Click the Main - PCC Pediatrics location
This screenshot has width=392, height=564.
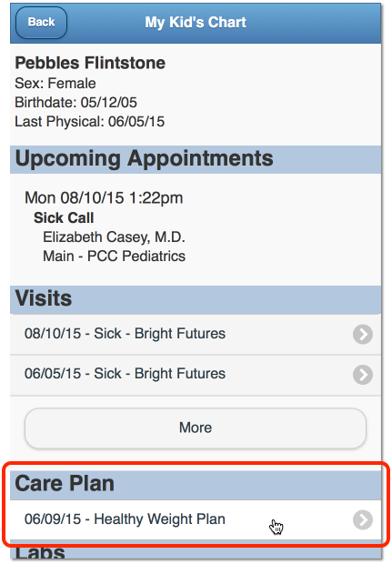(114, 257)
